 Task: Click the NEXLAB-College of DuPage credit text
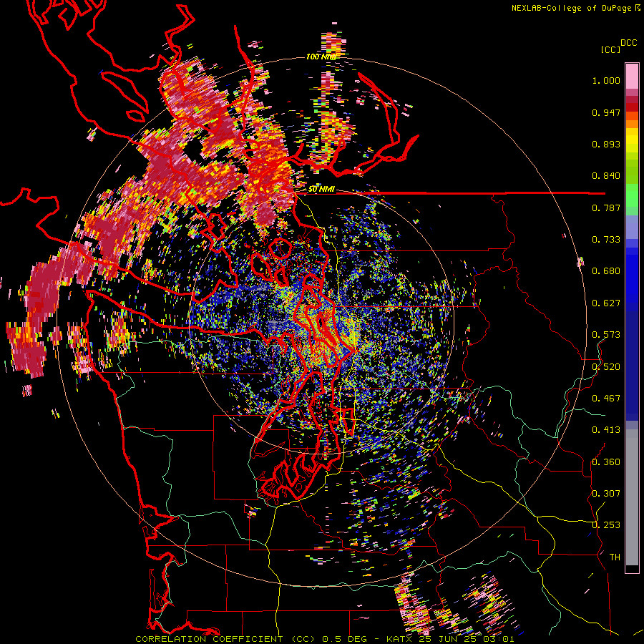[x=572, y=8]
